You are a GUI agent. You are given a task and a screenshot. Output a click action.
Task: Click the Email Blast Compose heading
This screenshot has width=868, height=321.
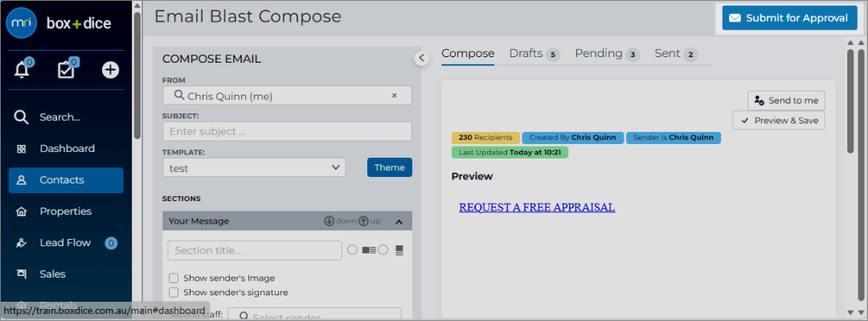pos(248,17)
